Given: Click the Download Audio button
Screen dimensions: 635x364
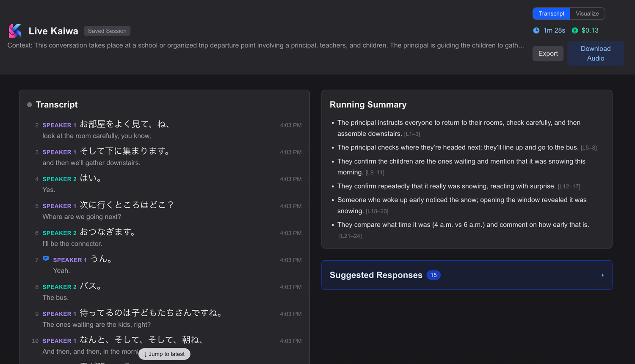Looking at the screenshot, I should click(595, 53).
